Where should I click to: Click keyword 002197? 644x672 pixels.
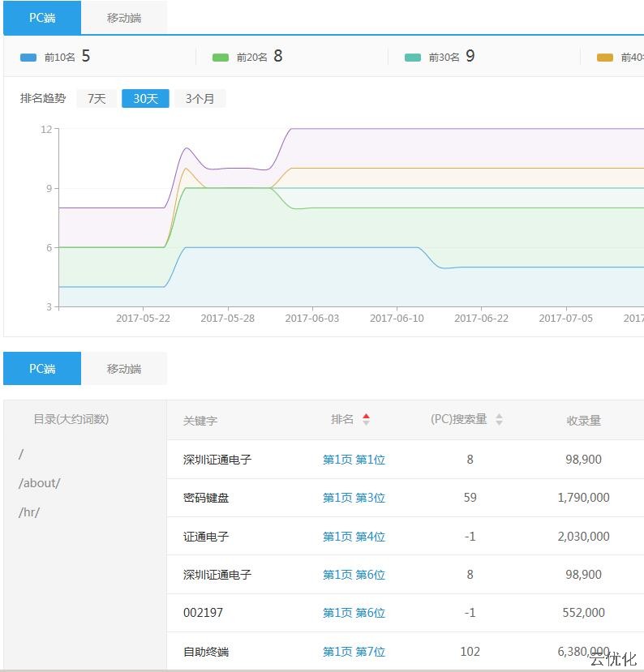[x=204, y=613]
